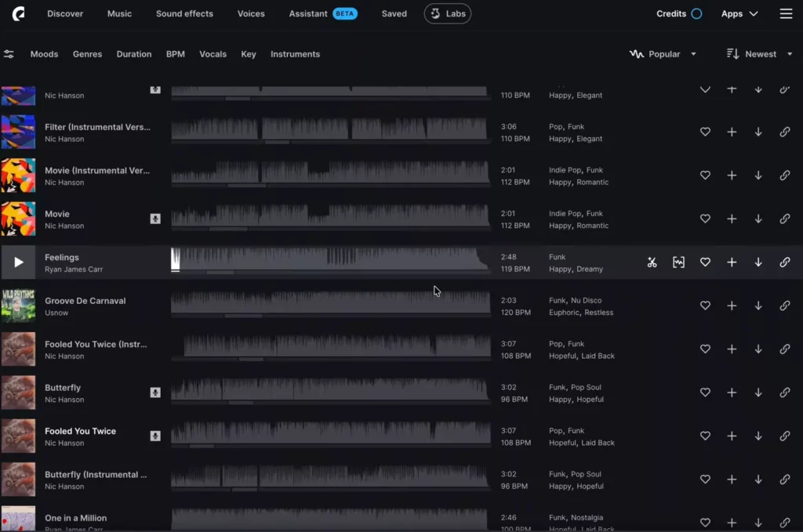
Task: Open the filters icon left of Moods
Action: [x=9, y=53]
